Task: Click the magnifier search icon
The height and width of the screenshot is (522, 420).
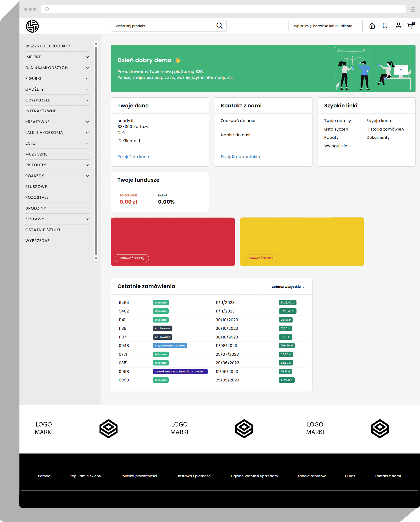Action: 219,26
